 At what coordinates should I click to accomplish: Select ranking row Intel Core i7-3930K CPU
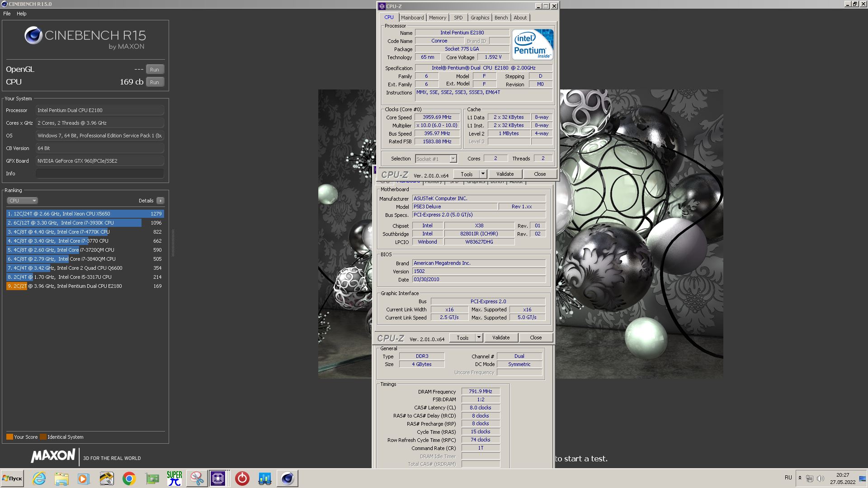[85, 223]
